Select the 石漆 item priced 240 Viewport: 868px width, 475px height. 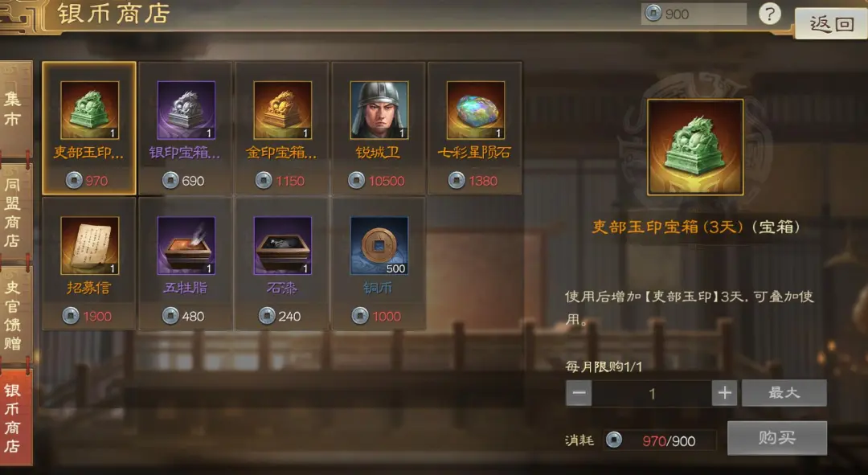coord(282,264)
